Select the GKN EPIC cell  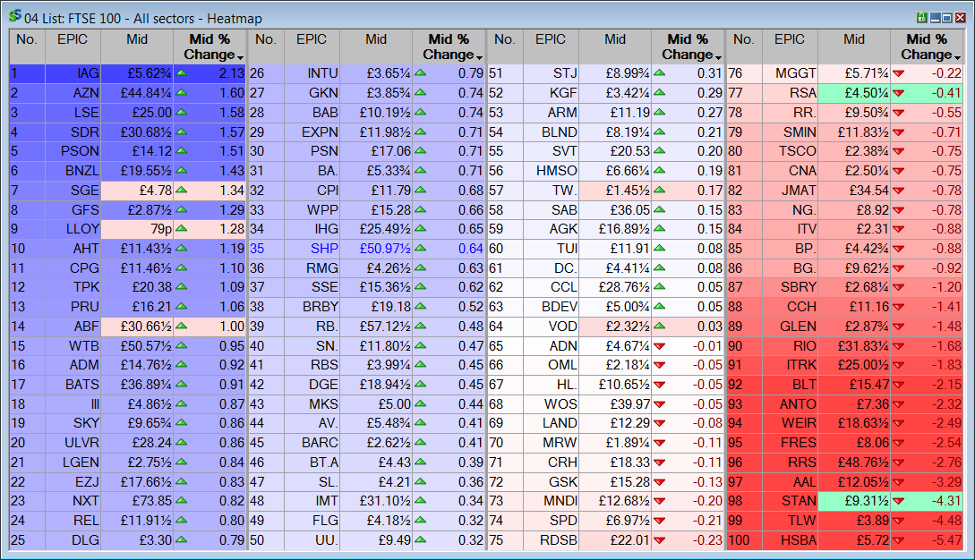(x=312, y=93)
